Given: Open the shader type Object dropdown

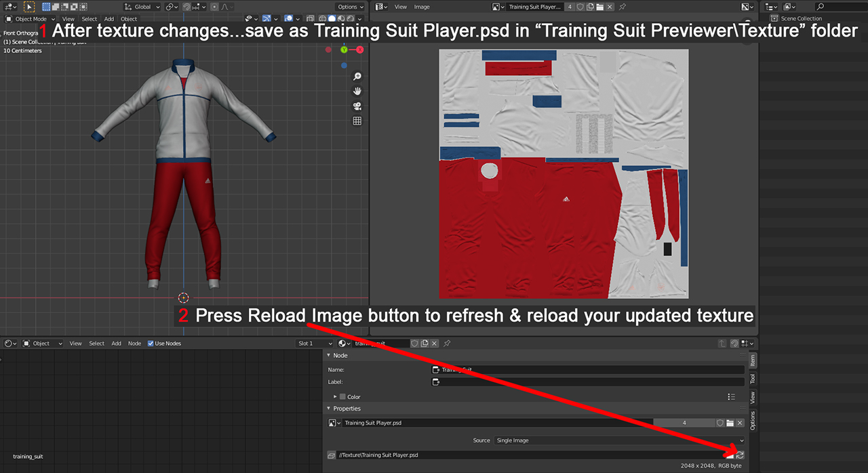Looking at the screenshot, I should pyautogui.click(x=42, y=343).
